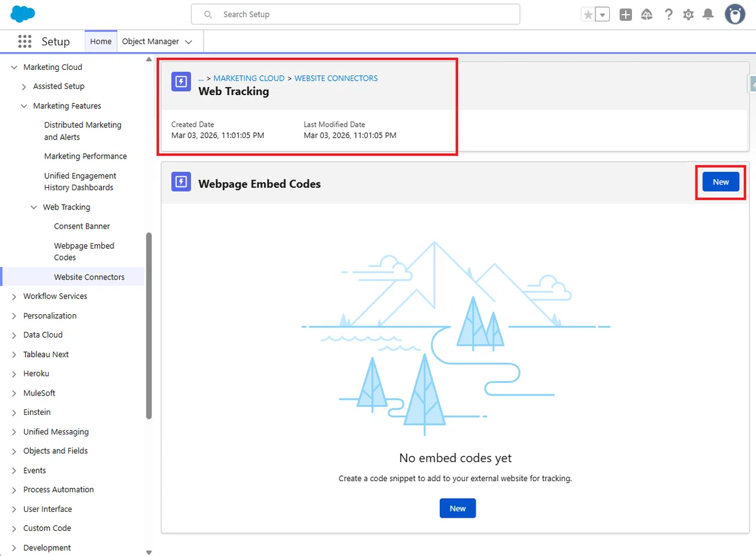The image size is (756, 556).
Task: Expand the Assisted Setup node
Action: 24,87
